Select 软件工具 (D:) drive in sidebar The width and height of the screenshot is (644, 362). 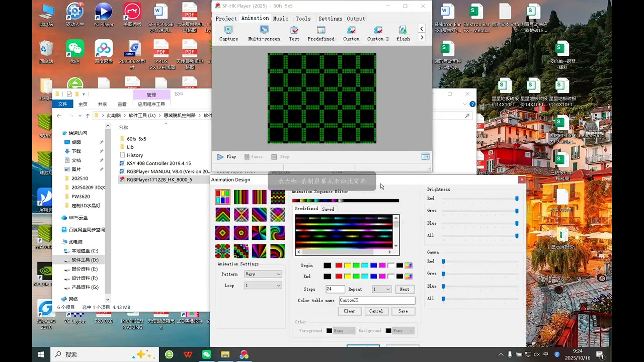tap(85, 260)
